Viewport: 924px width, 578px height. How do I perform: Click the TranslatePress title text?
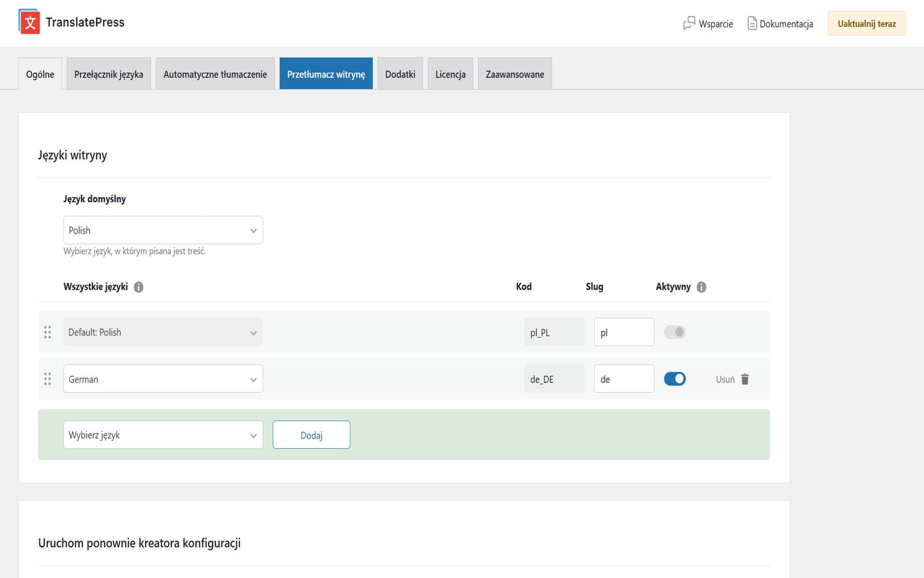(85, 22)
